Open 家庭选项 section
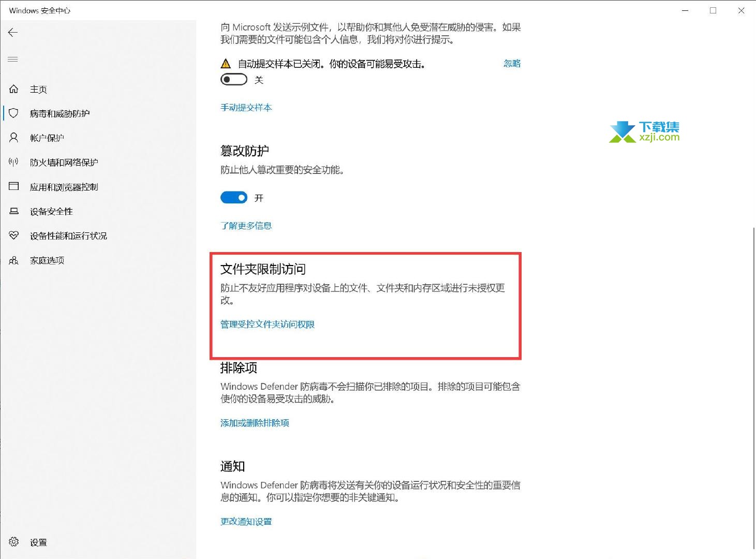Screen dimensions: 756x559 [47, 260]
